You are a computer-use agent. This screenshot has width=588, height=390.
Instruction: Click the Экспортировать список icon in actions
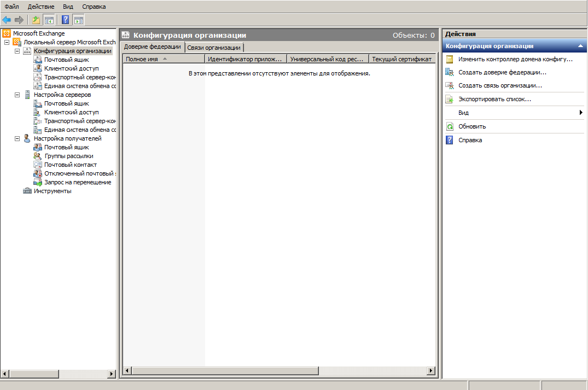tap(450, 100)
